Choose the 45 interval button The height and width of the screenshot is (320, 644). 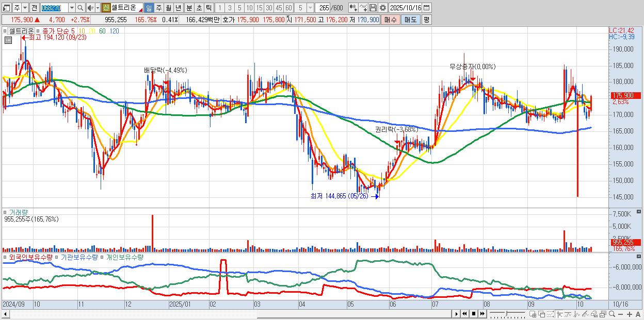[x=279, y=8]
